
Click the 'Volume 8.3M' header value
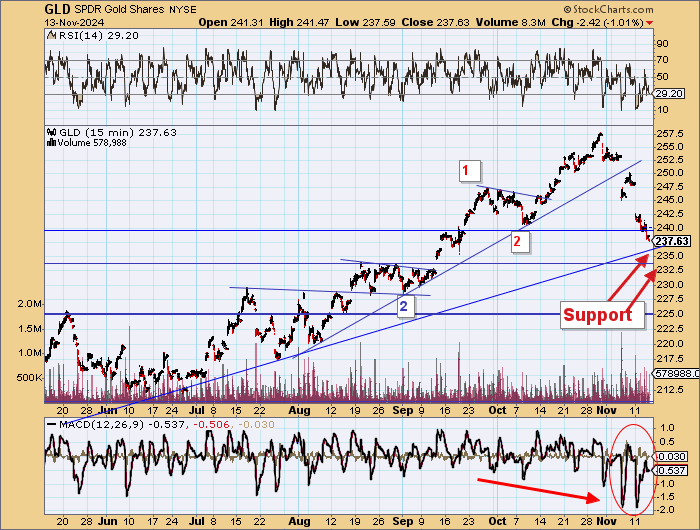(510, 22)
